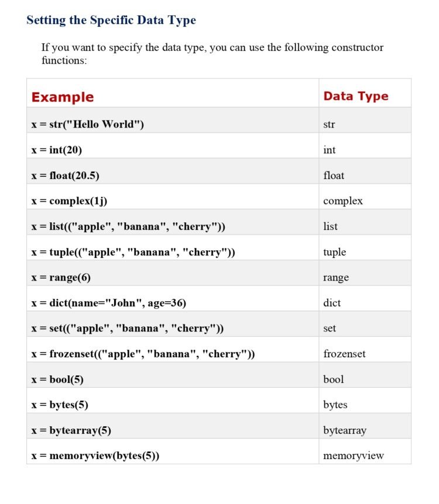Click the x = bytearray(5) example cell

pos(71,430)
